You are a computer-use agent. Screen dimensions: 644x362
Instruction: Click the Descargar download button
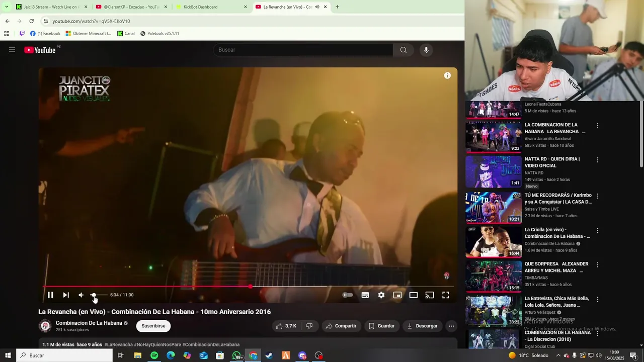coord(422,326)
